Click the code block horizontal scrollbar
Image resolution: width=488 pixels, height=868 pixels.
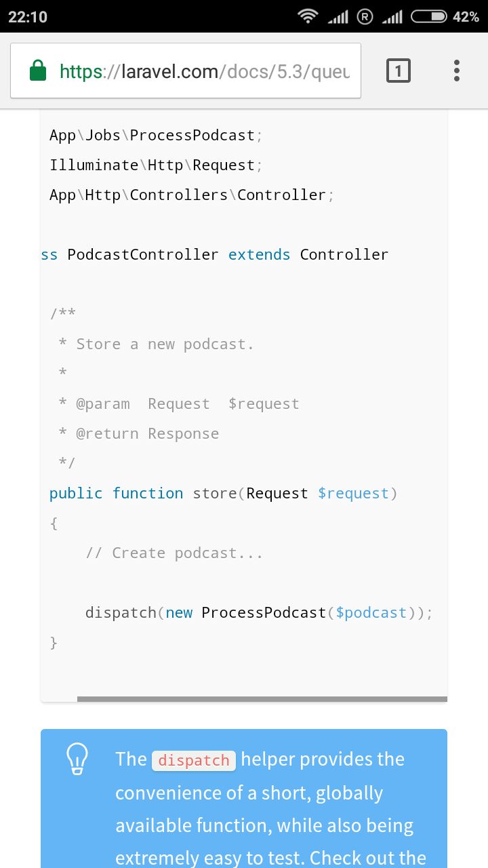click(262, 699)
